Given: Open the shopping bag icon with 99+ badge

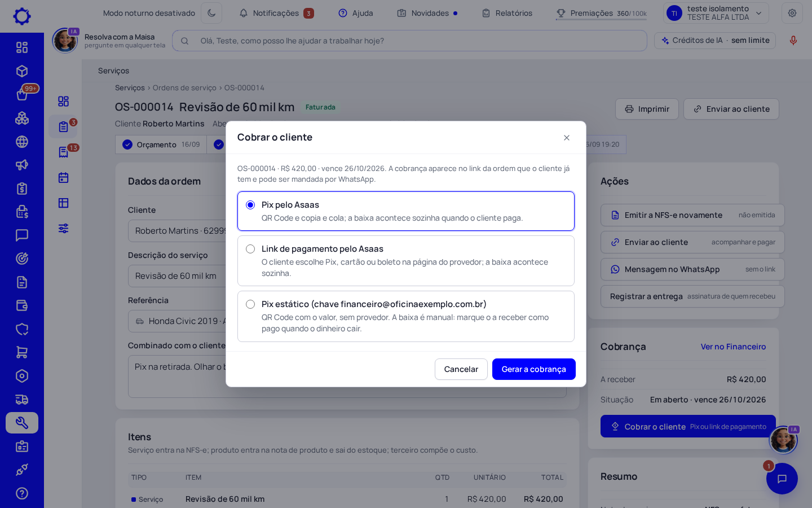Looking at the screenshot, I should (x=22, y=94).
